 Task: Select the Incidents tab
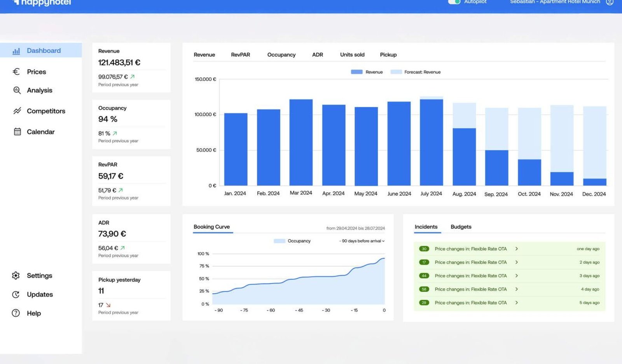[x=426, y=227]
